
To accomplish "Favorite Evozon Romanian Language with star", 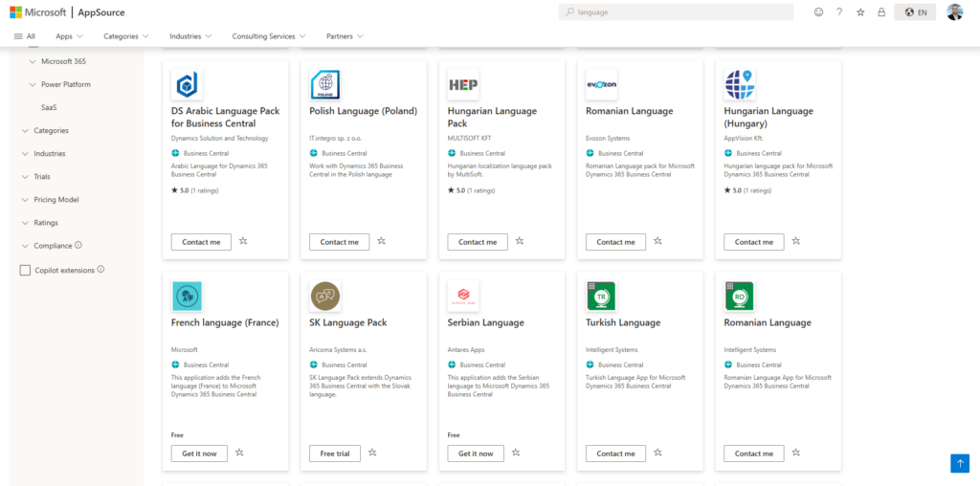I will click(x=657, y=241).
